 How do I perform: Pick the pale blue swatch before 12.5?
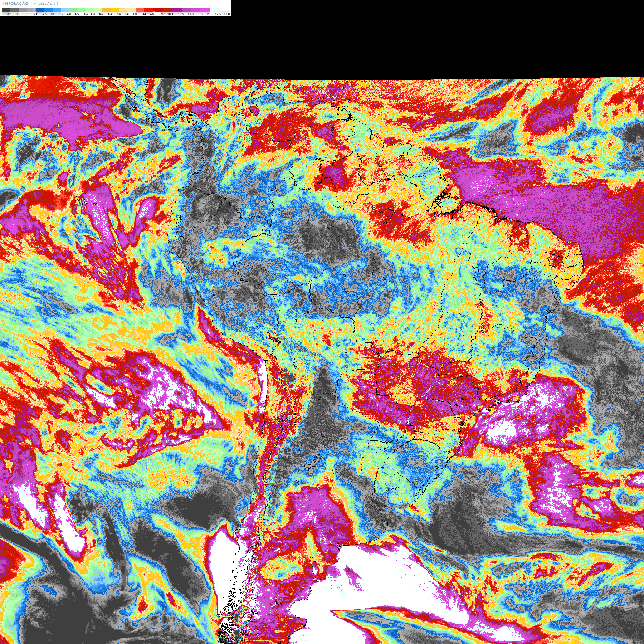[215, 10]
